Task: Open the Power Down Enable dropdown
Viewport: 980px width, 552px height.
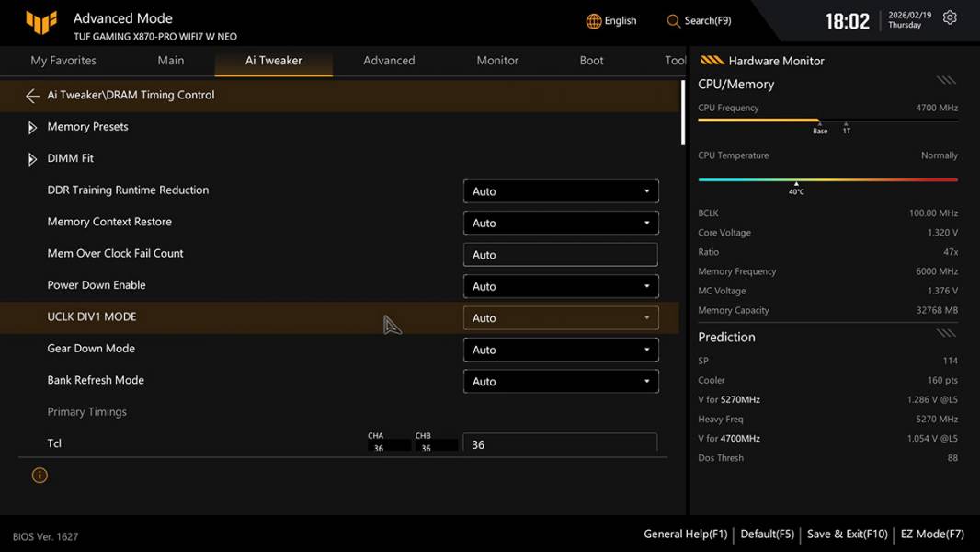Action: [x=560, y=286]
